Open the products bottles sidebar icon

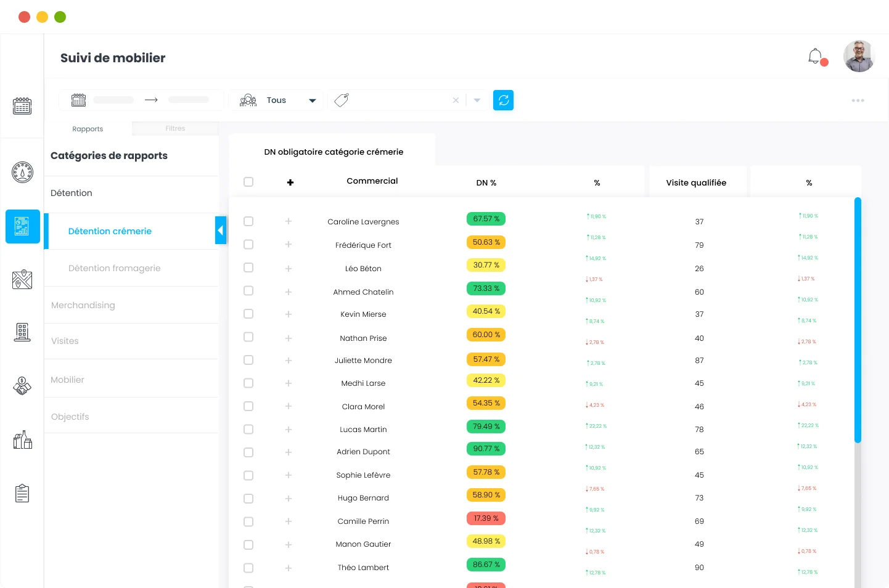(x=23, y=439)
